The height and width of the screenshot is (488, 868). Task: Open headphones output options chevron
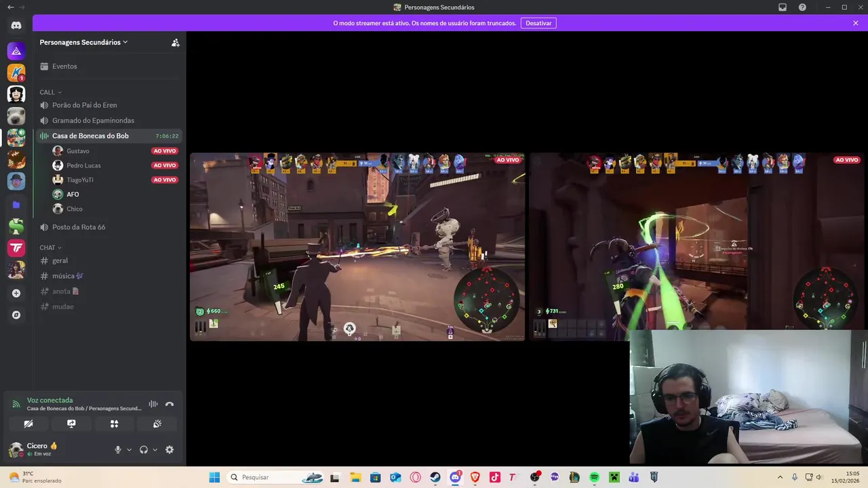(155, 449)
